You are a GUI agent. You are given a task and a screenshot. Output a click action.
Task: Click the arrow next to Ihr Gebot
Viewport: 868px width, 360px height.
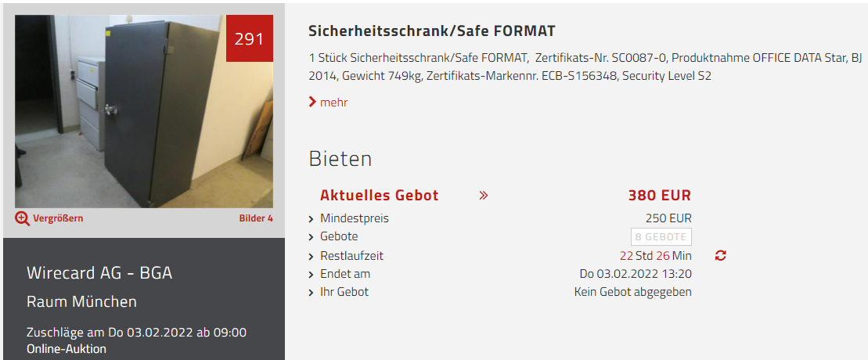tap(312, 293)
